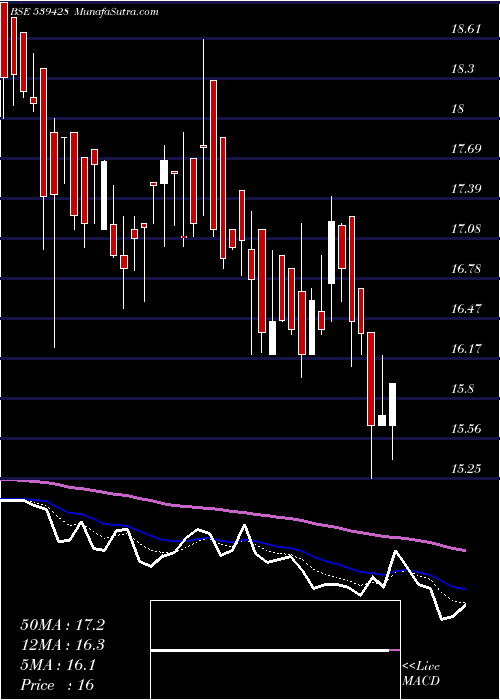The image size is (500, 700).
Task: Click the 17.69 price axis label
Action: (466, 149)
